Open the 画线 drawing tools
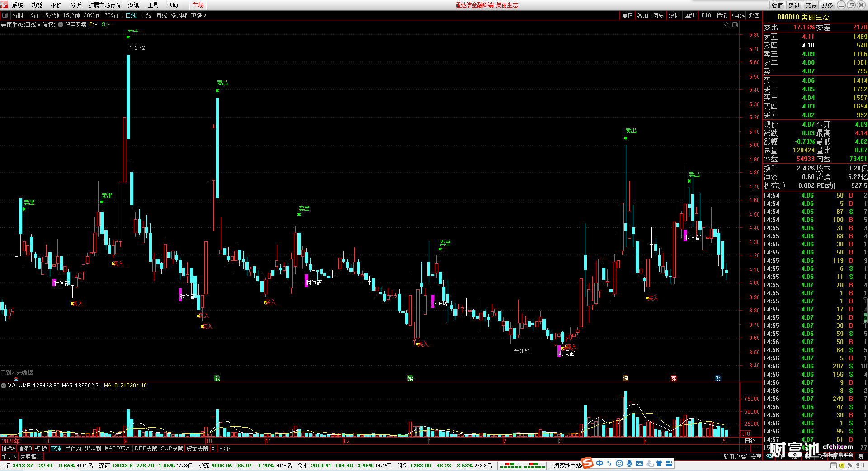 coord(690,15)
